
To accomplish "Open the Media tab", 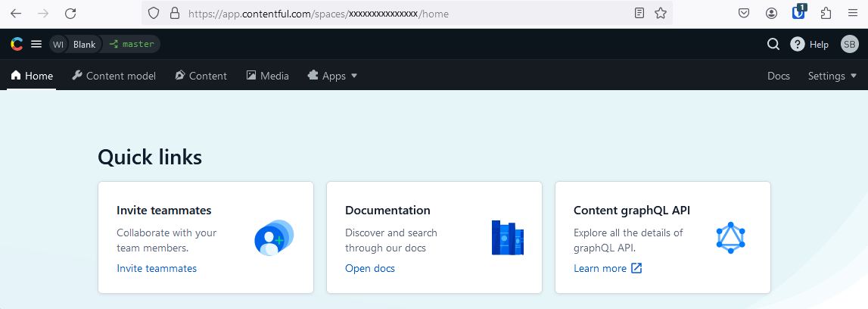I will 267,76.
